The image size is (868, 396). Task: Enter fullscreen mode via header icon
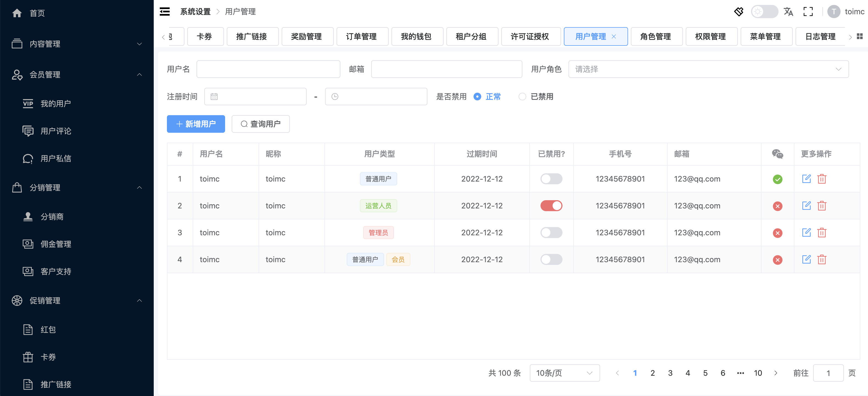coord(808,12)
